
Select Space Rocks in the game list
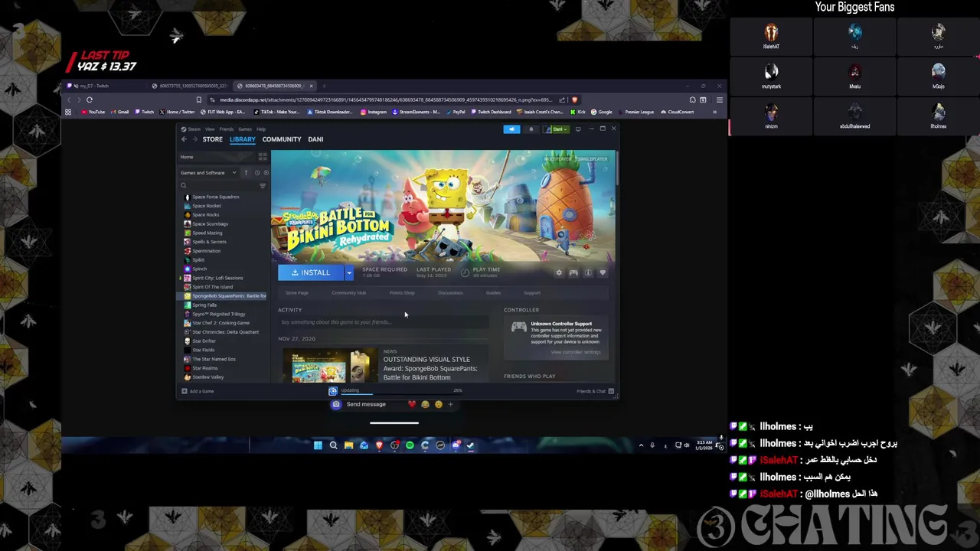pyautogui.click(x=205, y=215)
